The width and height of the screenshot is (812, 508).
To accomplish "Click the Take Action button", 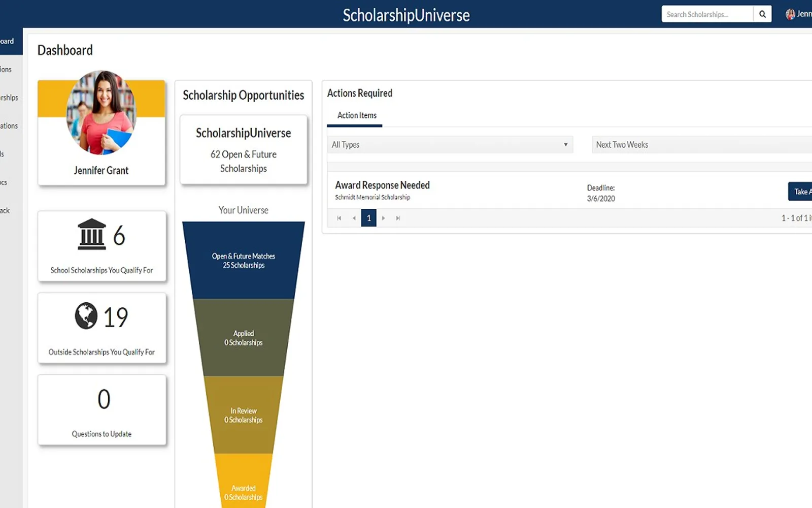I will pos(800,192).
